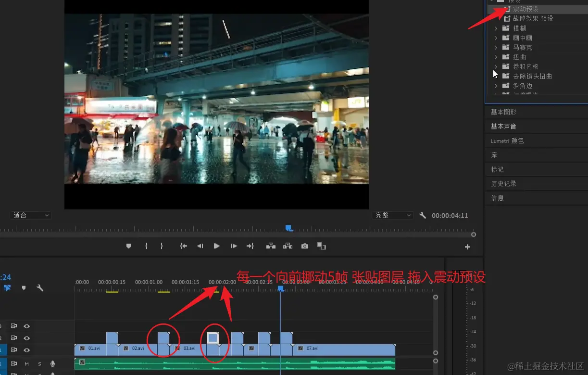Solo audio track A1 with S
This screenshot has width=588, height=375.
coord(40,364)
